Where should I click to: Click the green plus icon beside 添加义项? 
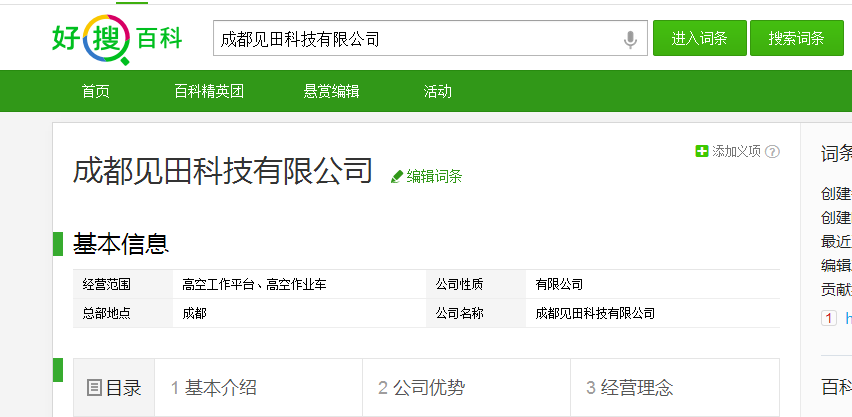(702, 151)
